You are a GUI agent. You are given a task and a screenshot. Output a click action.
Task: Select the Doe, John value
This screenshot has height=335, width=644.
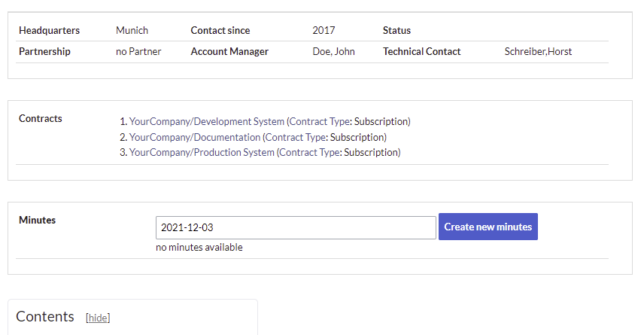333,51
